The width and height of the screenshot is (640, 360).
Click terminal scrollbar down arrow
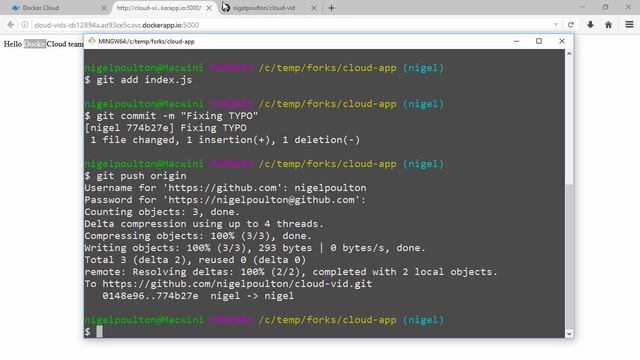pyautogui.click(x=569, y=333)
